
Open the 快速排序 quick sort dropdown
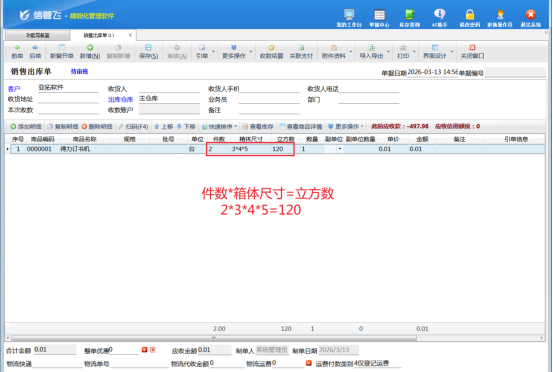click(x=219, y=126)
